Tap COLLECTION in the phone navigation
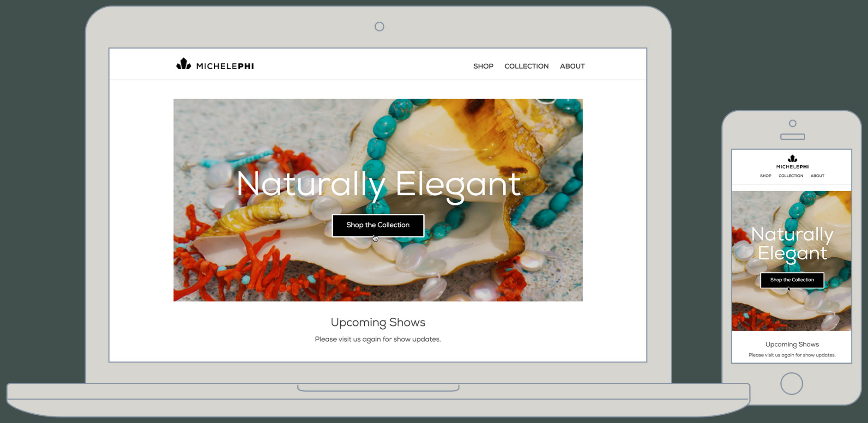 click(790, 176)
